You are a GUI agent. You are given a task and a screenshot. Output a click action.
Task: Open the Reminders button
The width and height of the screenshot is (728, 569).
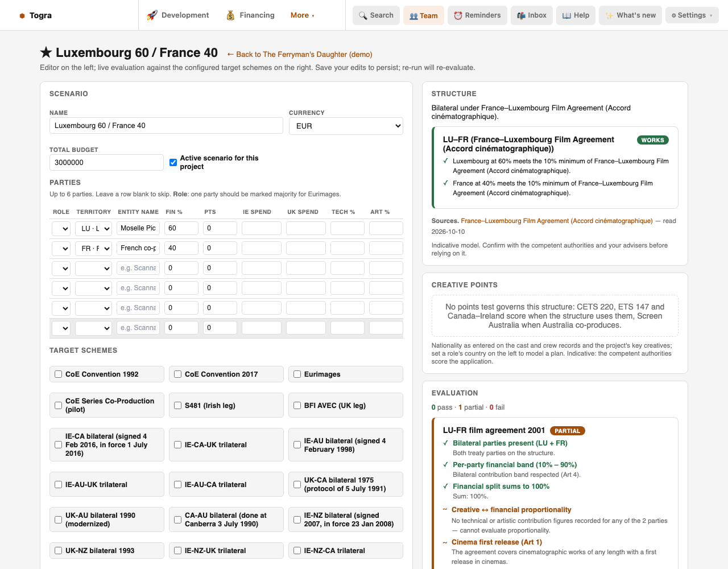[477, 15]
